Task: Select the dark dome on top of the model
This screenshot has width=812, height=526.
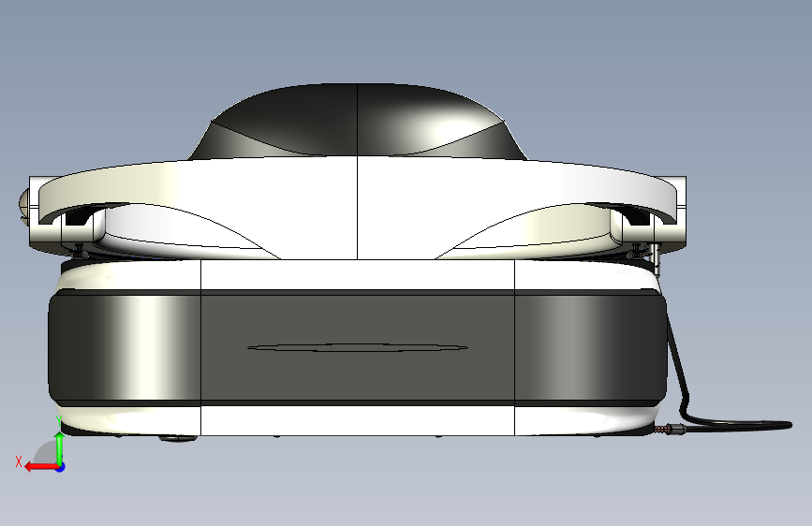Action: [358, 120]
